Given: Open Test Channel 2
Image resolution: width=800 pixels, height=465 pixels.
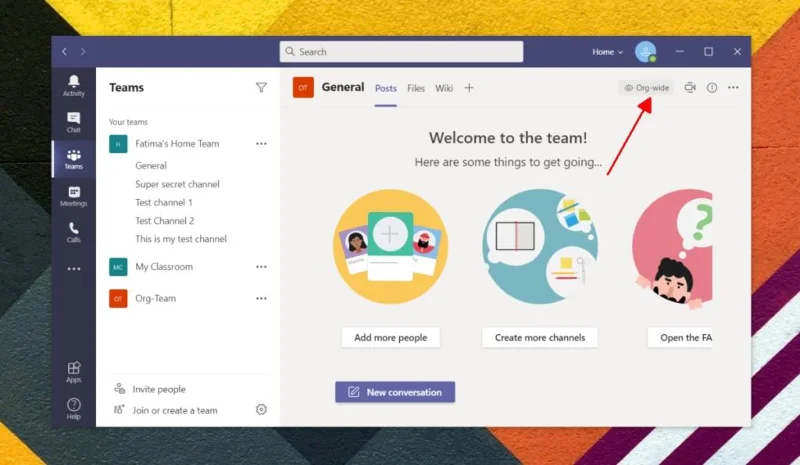Looking at the screenshot, I should (x=164, y=221).
